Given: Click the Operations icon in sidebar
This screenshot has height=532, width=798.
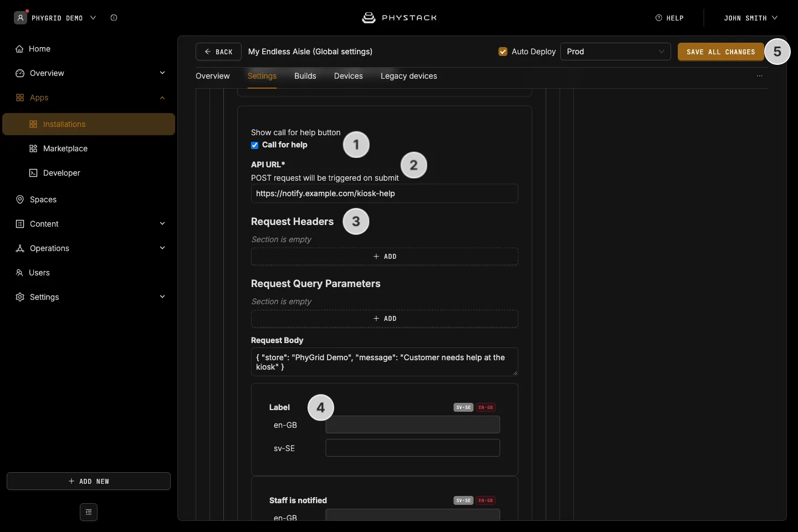Looking at the screenshot, I should pyautogui.click(x=20, y=248).
